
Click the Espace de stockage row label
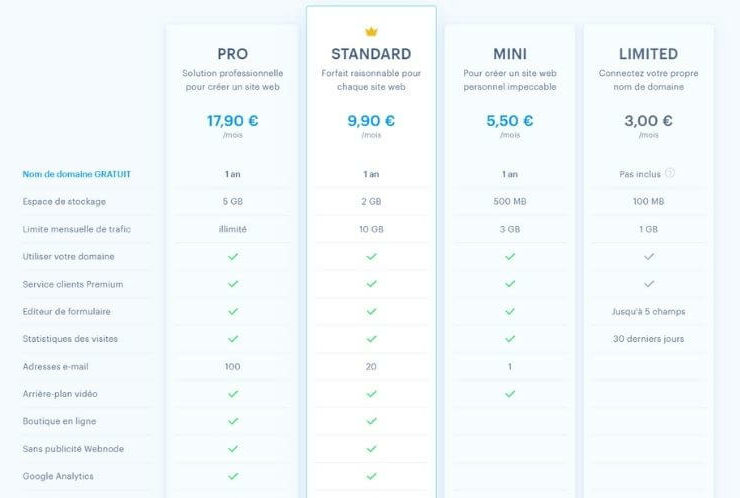point(64,202)
